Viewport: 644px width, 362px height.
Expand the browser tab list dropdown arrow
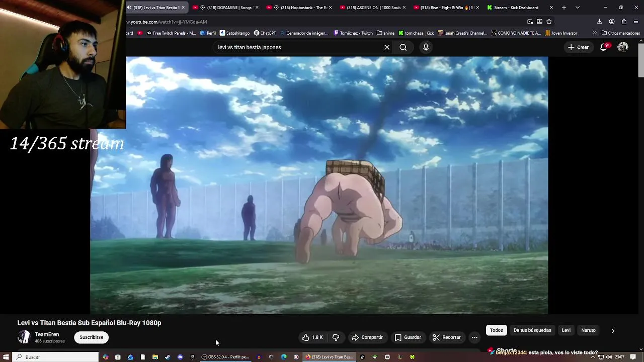tap(577, 8)
